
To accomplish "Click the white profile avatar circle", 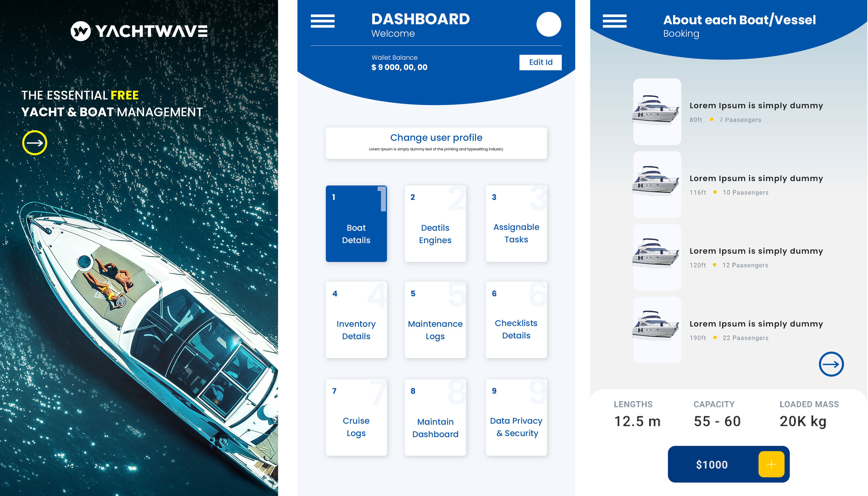I will 548,24.
